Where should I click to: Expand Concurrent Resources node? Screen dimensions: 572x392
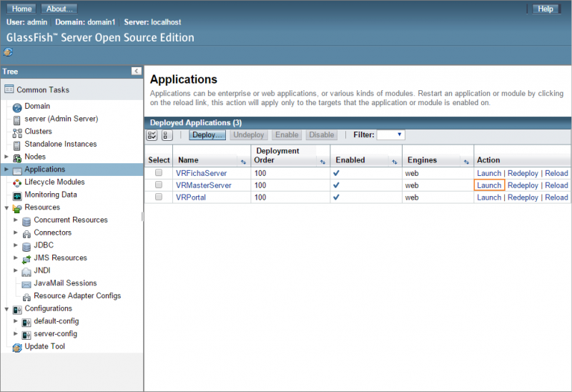pos(16,220)
